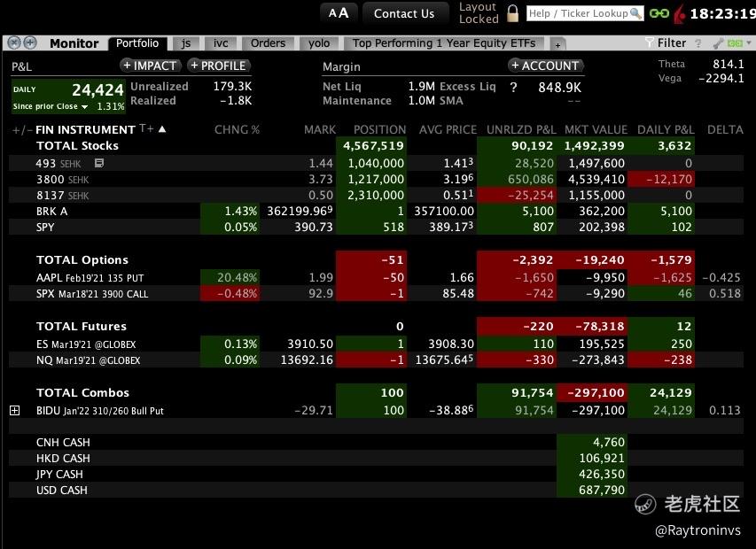Click the search magnifier in ticker lookup

pyautogui.click(x=636, y=13)
